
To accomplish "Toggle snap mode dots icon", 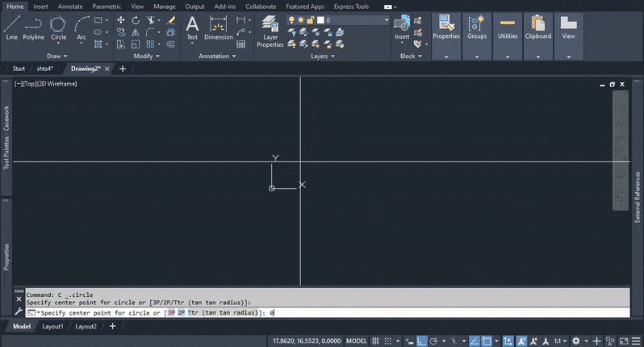I will pyautogui.click(x=387, y=341).
